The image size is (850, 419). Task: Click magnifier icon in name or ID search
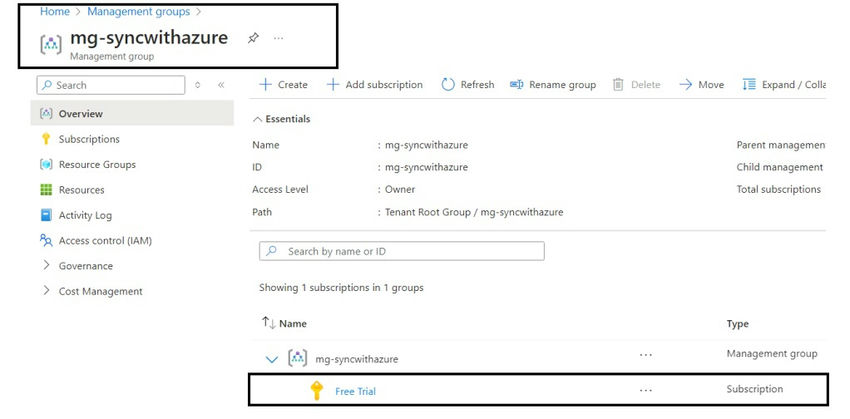point(272,251)
